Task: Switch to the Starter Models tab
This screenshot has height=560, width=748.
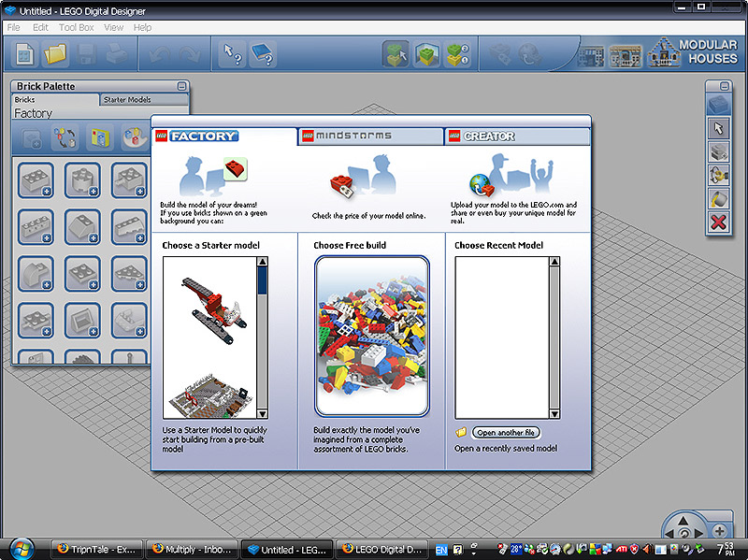Action: coord(144,100)
